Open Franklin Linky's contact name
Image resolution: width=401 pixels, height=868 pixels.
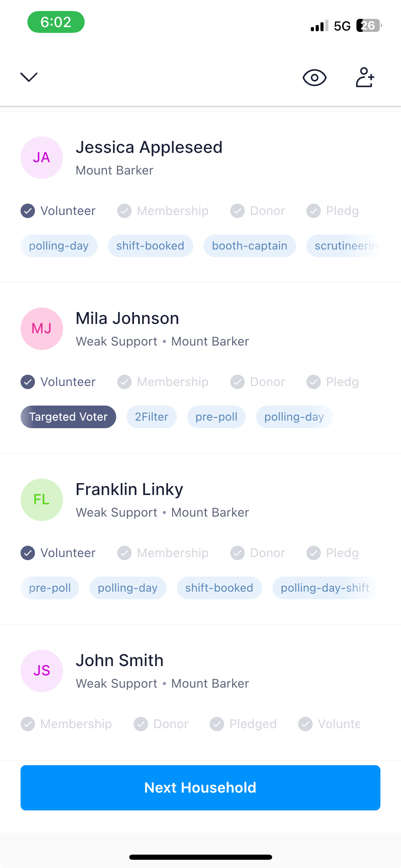(x=129, y=489)
